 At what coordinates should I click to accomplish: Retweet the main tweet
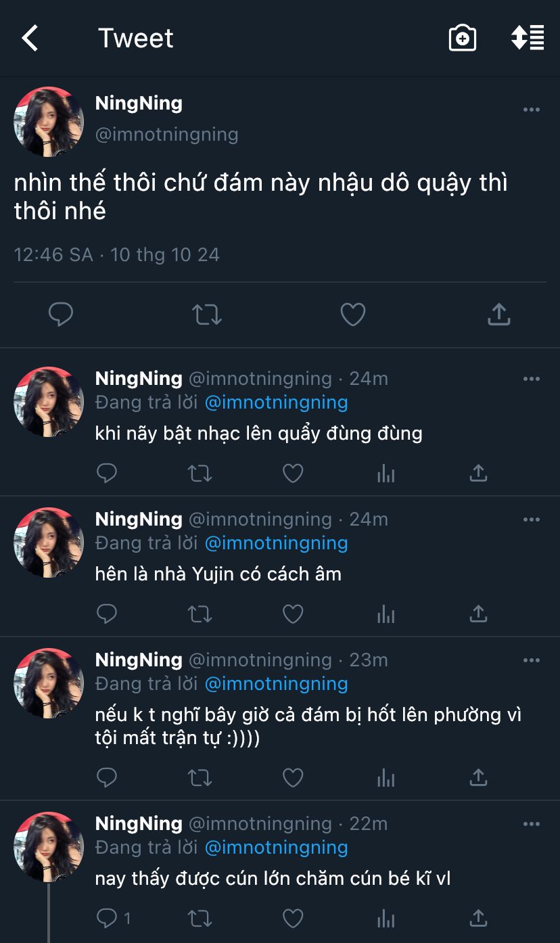pyautogui.click(x=206, y=315)
